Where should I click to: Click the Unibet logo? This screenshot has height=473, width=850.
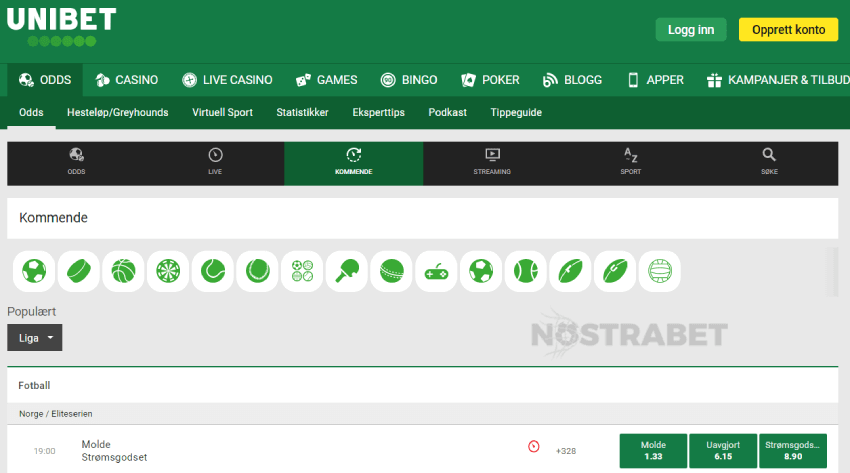coord(61,27)
